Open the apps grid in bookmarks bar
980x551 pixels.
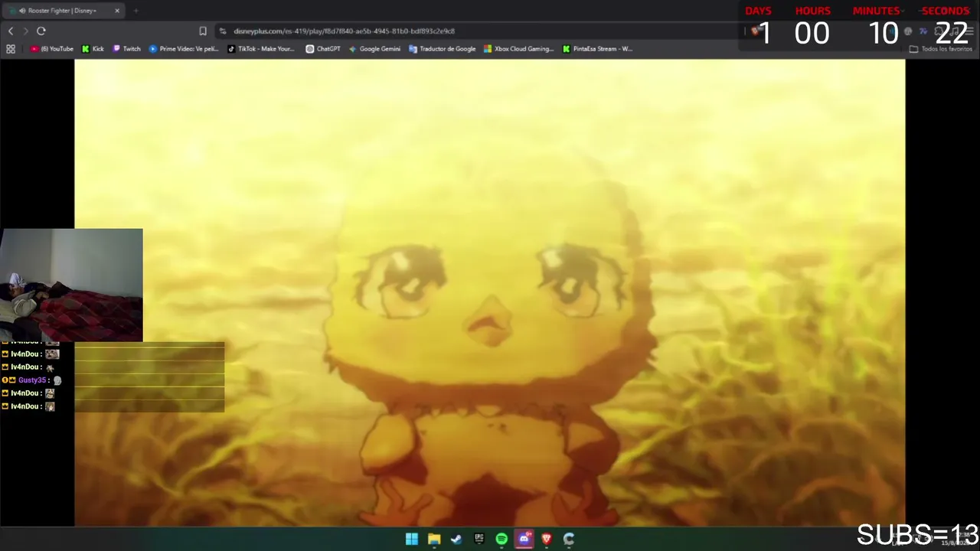click(x=11, y=49)
